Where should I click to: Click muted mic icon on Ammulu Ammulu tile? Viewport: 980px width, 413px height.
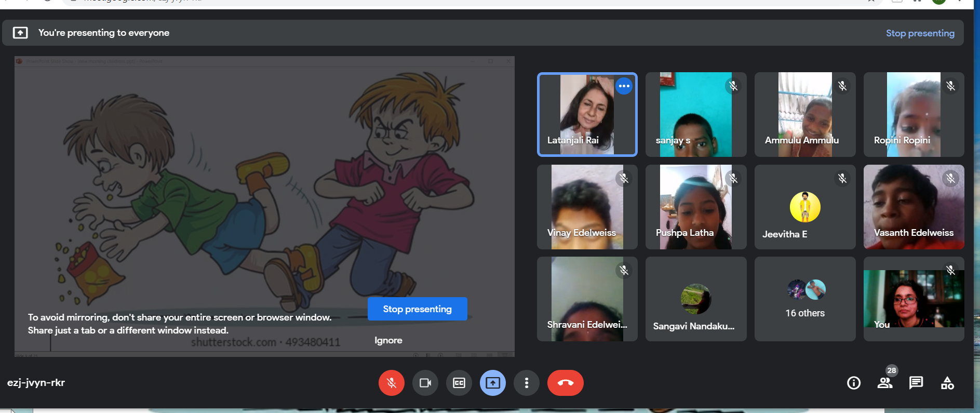point(842,86)
